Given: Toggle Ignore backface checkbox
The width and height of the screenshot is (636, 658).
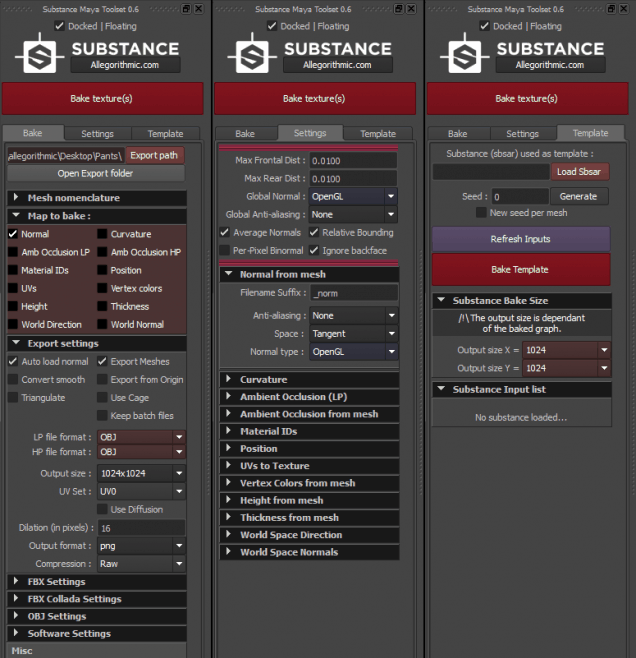Looking at the screenshot, I should point(313,250).
